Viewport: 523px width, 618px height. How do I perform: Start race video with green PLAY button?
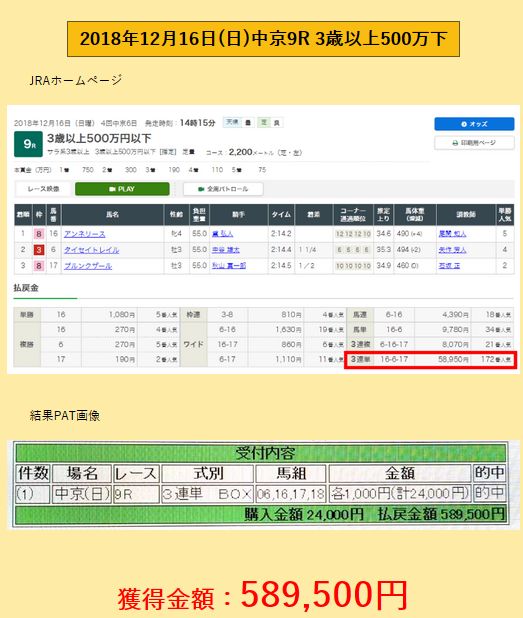coord(122,189)
